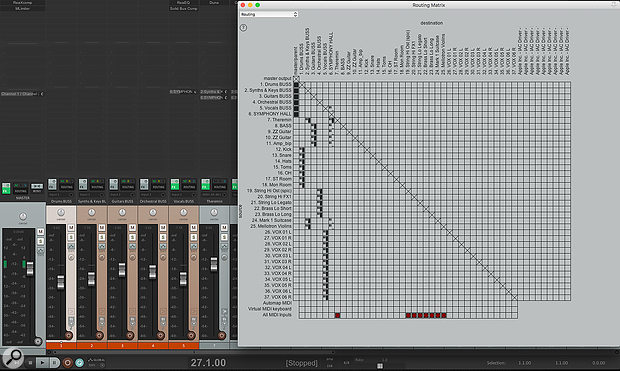Click 'master output' row label in matrix
This screenshot has height=371, width=620.
click(278, 78)
